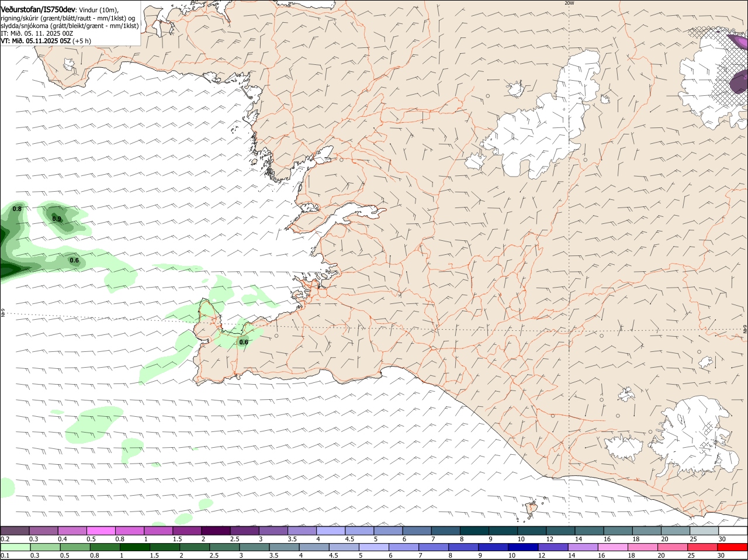Screen dimensions: 748x560
Task: Select the VT valid time 05Z (+5 h) line
Action: click(x=46, y=41)
